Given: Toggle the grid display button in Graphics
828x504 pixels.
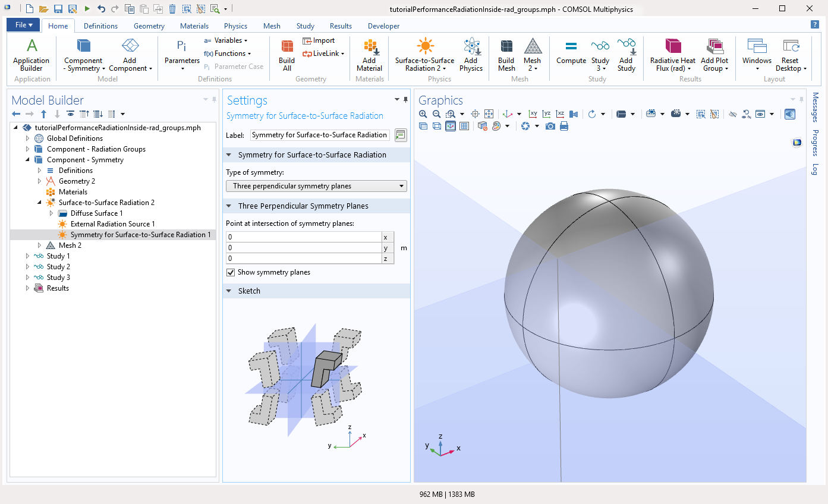Looking at the screenshot, I should click(464, 126).
